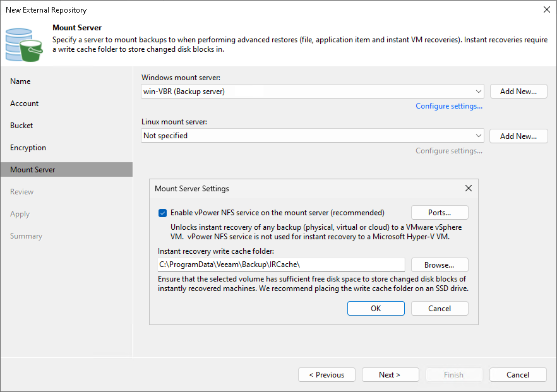Viewport: 557px width, 392px height.
Task: Go back with Previous button
Action: [x=327, y=374]
